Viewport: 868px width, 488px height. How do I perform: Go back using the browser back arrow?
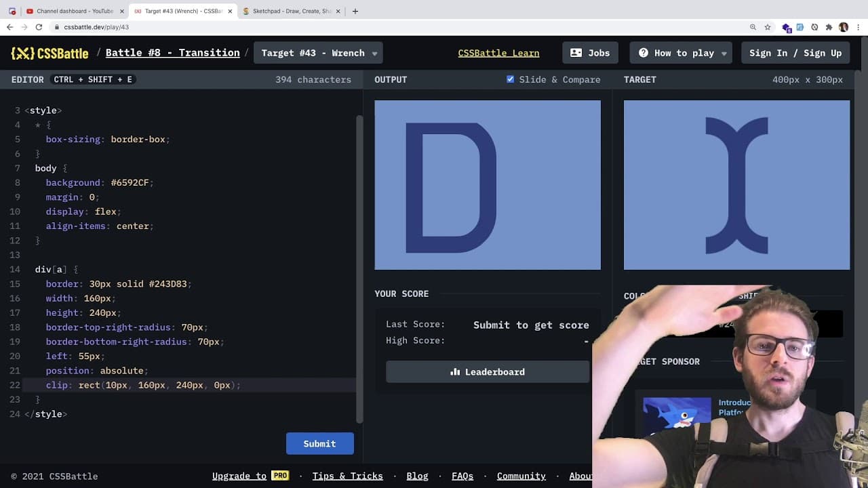(x=9, y=27)
